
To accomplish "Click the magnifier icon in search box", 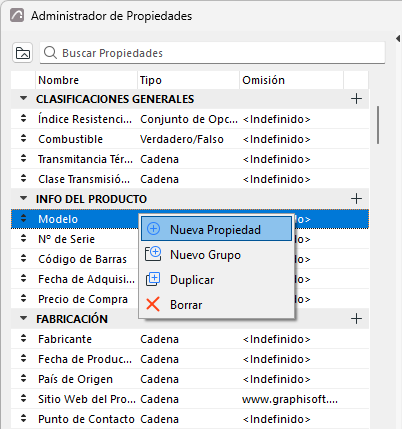I will click(50, 53).
